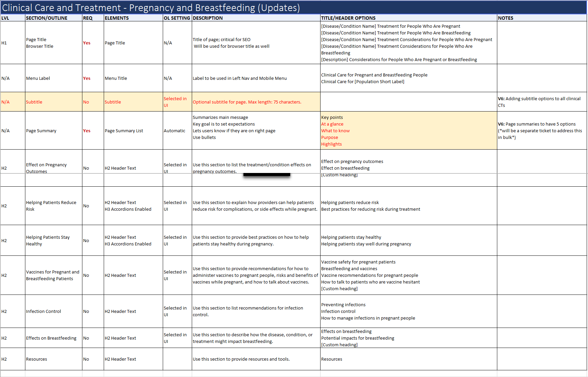Screen dimensions: 588x377
Task: Select Stay Healthy row's 'H3 Accordions Enabled' cell
Action: (x=133, y=240)
